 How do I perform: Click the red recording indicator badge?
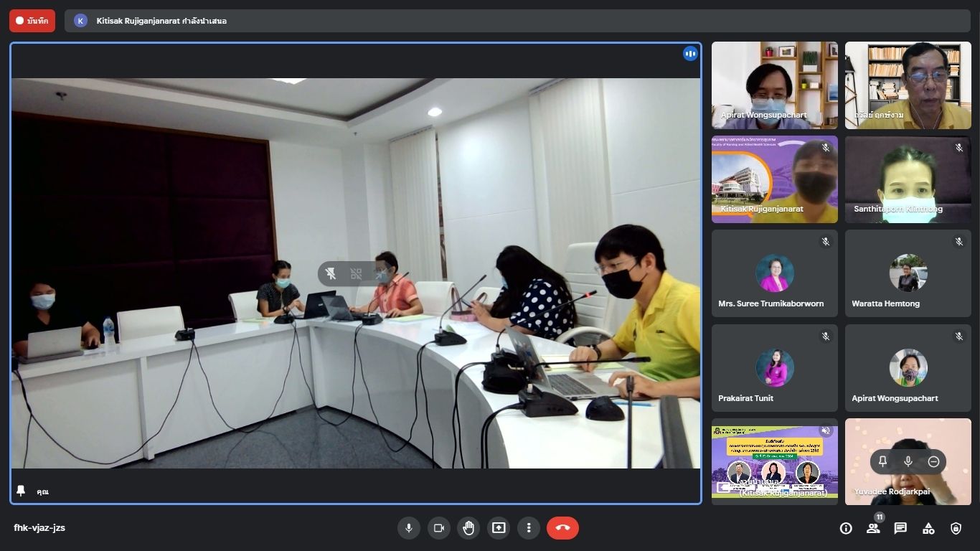coord(32,21)
